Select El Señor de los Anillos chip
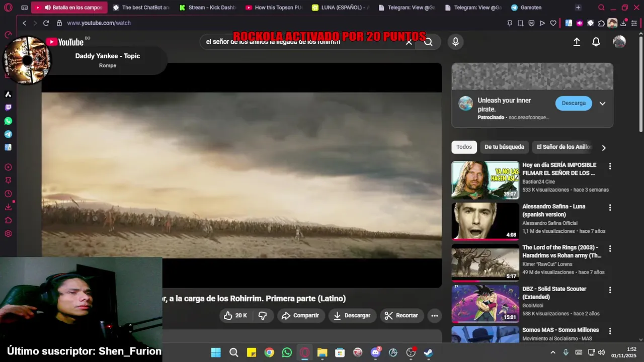The image size is (644, 362). 564,147
